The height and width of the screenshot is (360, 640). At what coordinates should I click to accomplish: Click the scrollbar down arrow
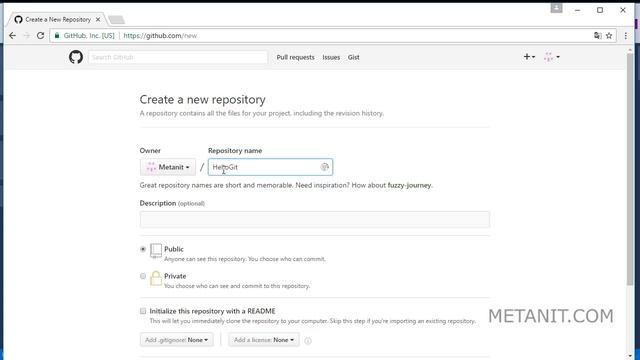click(630, 356)
